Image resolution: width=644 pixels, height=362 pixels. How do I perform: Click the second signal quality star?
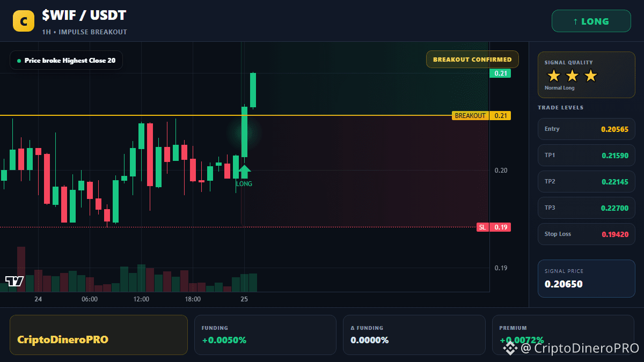pos(572,76)
